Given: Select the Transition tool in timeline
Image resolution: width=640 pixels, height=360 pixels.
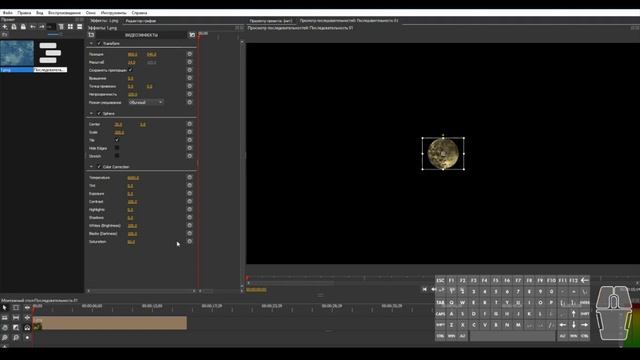Looking at the screenshot, I should tap(16, 327).
